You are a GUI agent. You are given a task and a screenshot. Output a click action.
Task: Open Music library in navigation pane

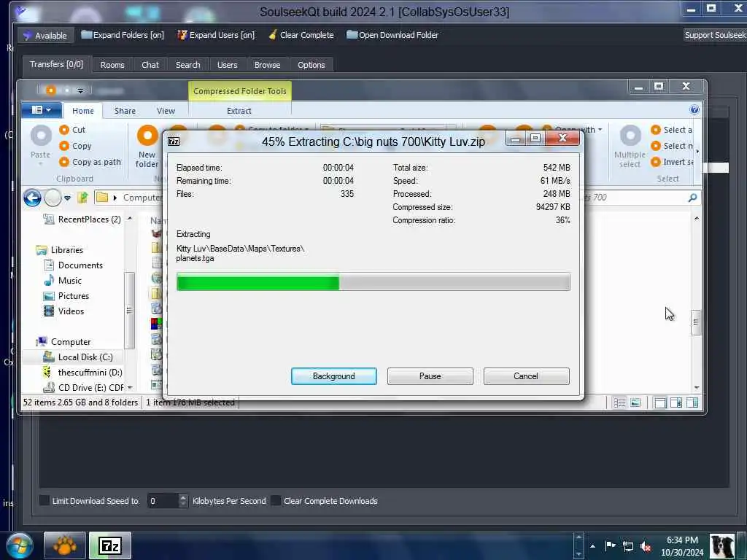pos(63,281)
